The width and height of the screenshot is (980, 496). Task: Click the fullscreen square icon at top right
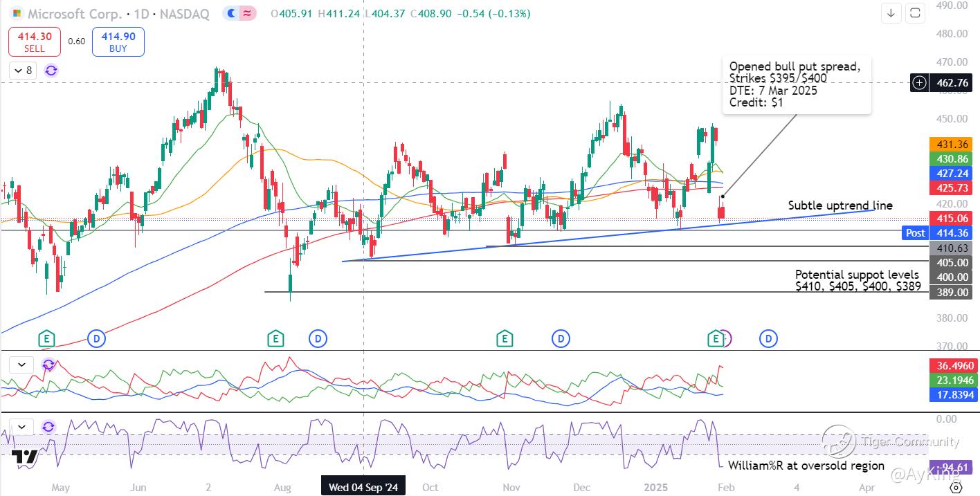[915, 12]
